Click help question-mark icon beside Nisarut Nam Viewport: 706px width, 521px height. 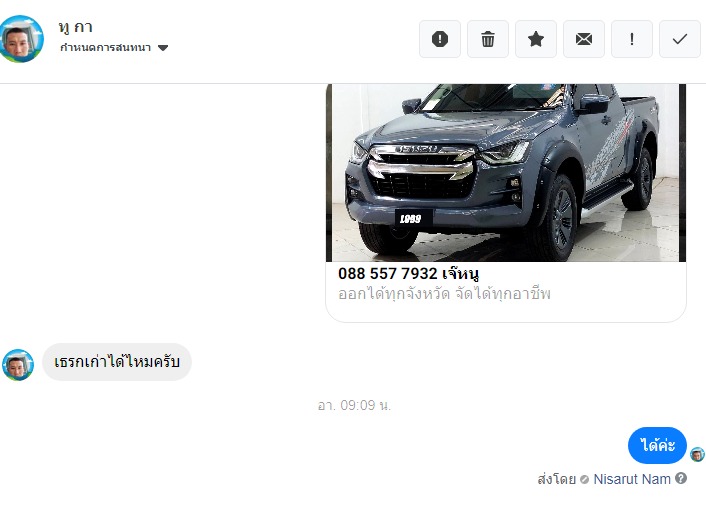[681, 478]
